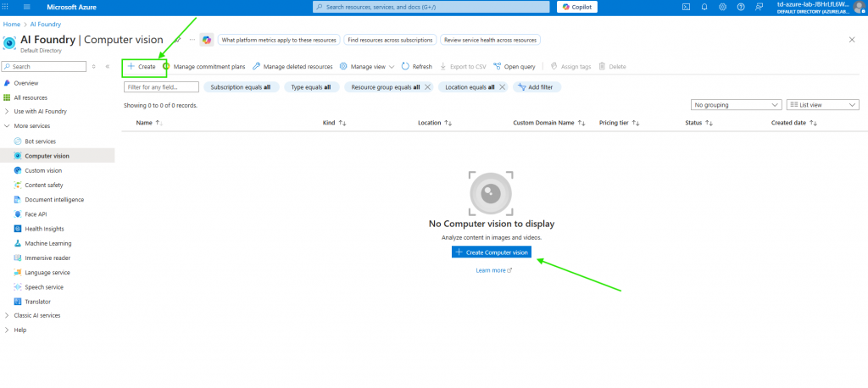
Task: Expand Classic AI services section
Action: tap(36, 315)
